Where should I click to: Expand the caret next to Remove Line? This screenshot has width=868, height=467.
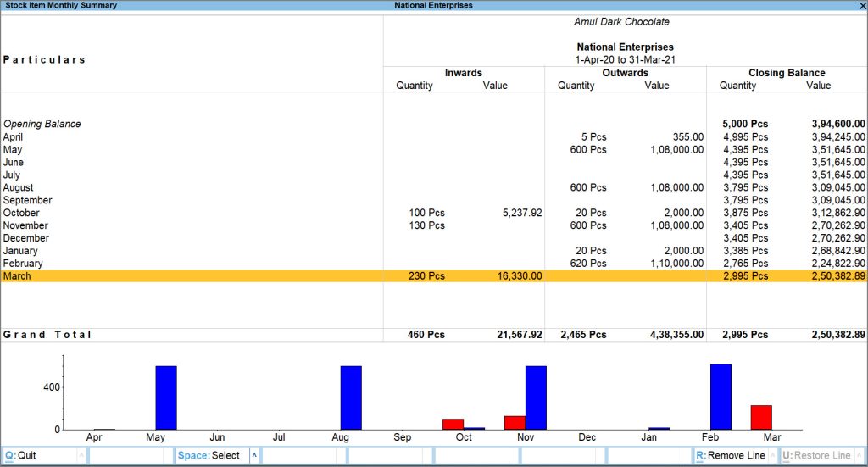pyautogui.click(x=772, y=455)
